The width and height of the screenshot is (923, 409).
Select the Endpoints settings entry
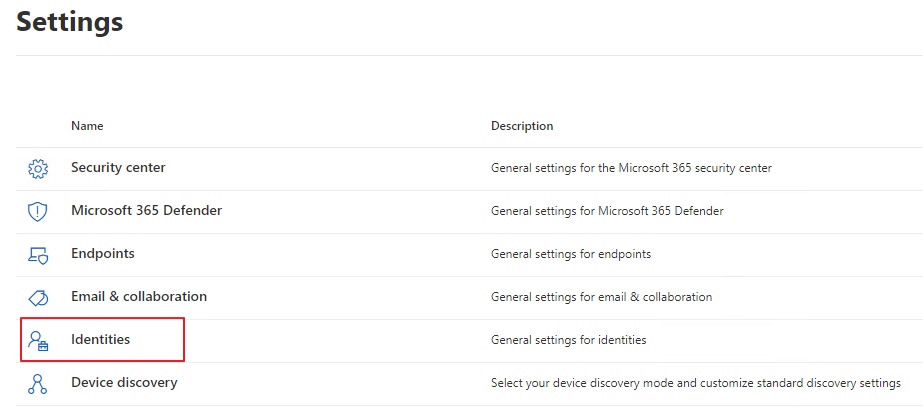[x=103, y=254]
